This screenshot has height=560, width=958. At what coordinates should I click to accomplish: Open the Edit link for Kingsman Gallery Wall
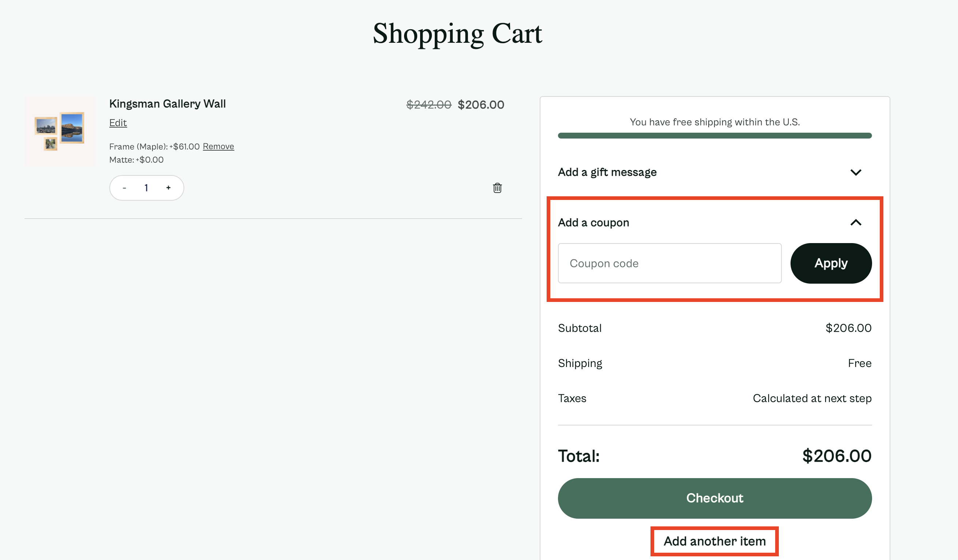(x=118, y=123)
